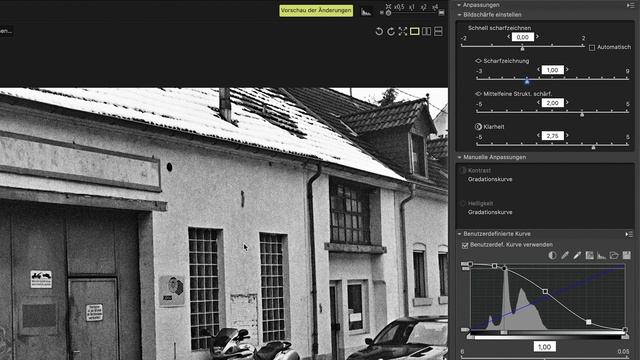Open a saved curve with the folder icon
Viewport: 640px width, 360px height.
(x=614, y=256)
